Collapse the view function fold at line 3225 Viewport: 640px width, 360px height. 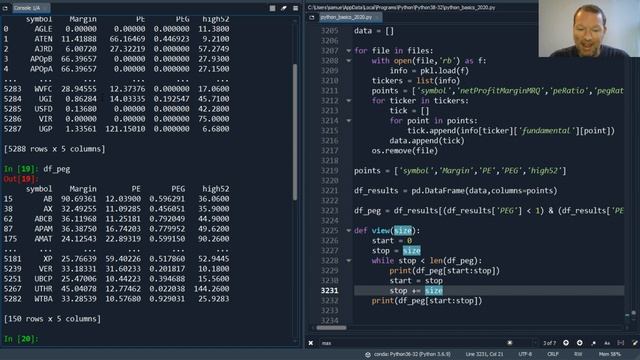click(x=349, y=231)
